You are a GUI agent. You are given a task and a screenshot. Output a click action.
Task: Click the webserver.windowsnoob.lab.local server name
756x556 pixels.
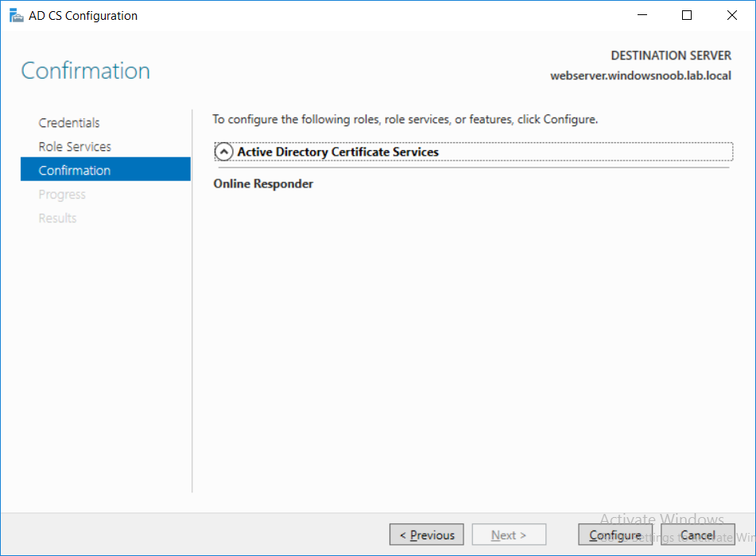pos(641,75)
